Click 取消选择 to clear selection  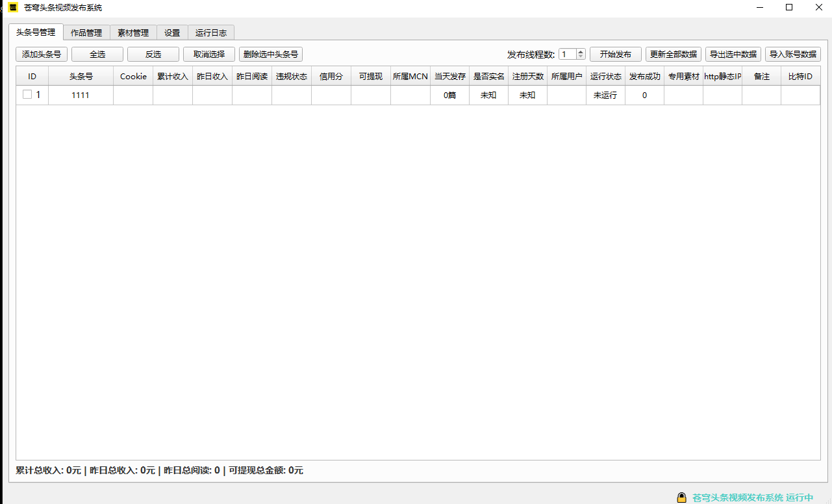(209, 55)
